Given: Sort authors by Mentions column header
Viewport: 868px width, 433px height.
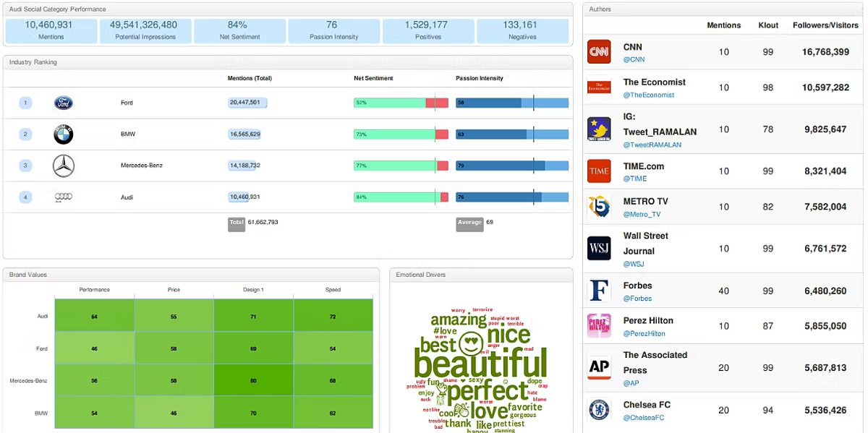Looking at the screenshot, I should pyautogui.click(x=724, y=25).
